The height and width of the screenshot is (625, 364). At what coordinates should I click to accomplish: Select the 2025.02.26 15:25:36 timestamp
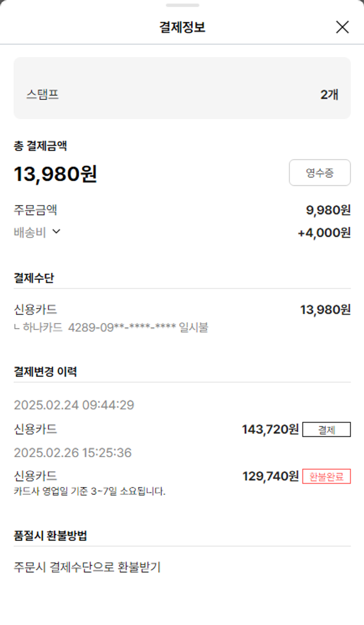point(73,453)
